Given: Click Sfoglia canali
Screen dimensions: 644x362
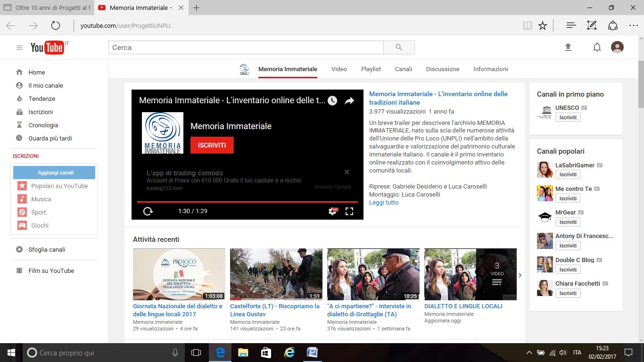Looking at the screenshot, I should pyautogui.click(x=47, y=250).
